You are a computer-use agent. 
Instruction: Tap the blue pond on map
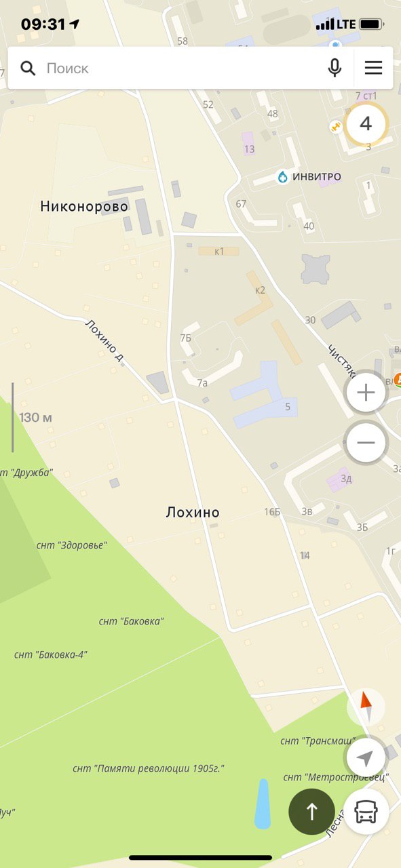(263, 804)
